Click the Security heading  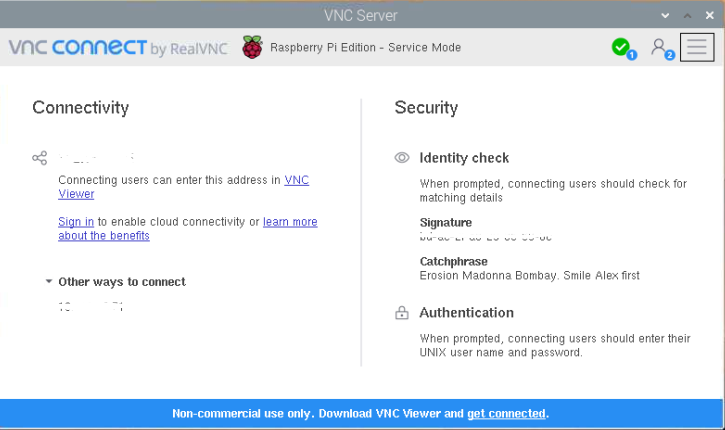(x=426, y=108)
